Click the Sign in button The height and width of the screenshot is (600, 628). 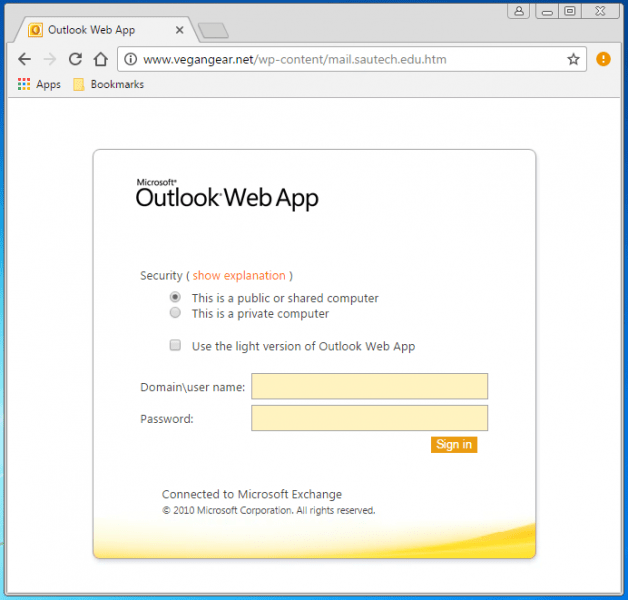click(454, 445)
